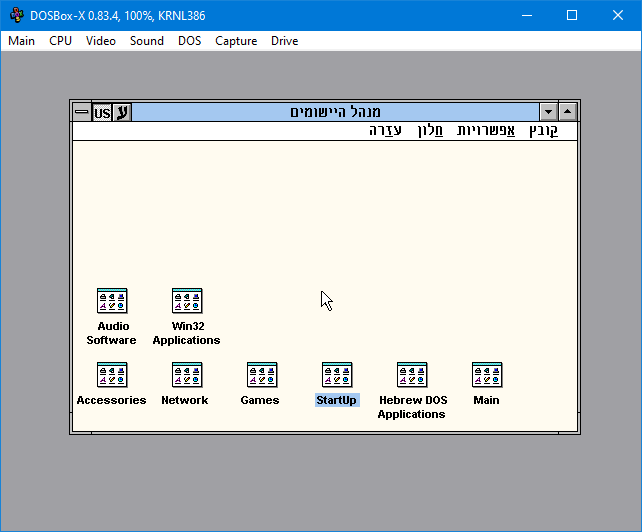Select the Hebrew DOS Applications group icon
This screenshot has width=642, height=532.
point(412,375)
